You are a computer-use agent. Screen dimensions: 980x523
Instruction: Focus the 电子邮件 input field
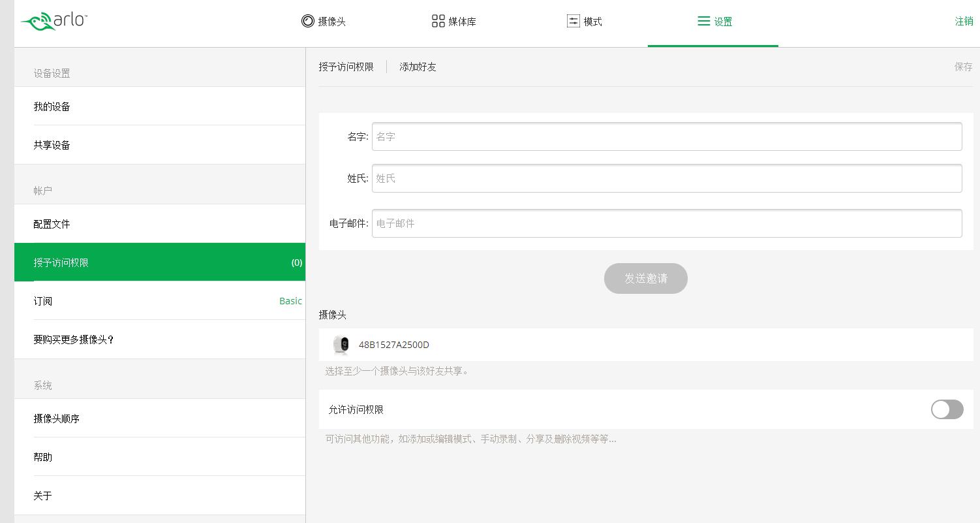666,223
